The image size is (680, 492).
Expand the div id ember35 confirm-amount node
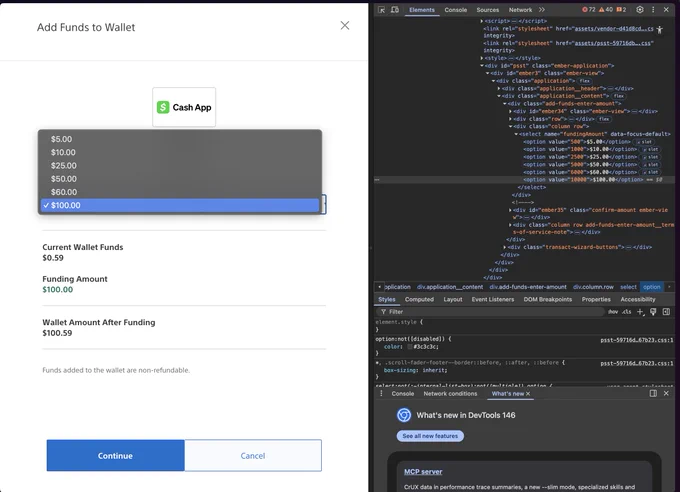[x=510, y=210]
